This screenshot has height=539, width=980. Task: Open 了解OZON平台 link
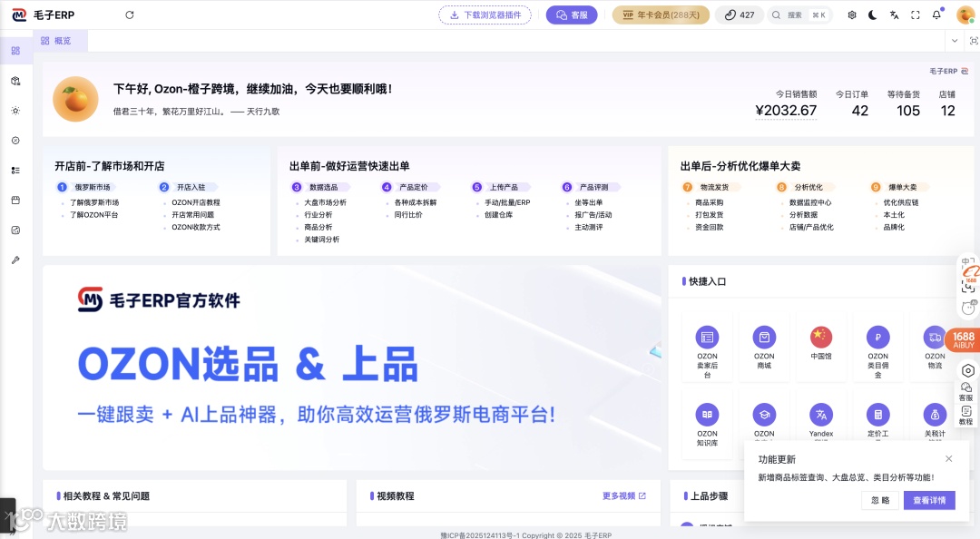(x=93, y=214)
